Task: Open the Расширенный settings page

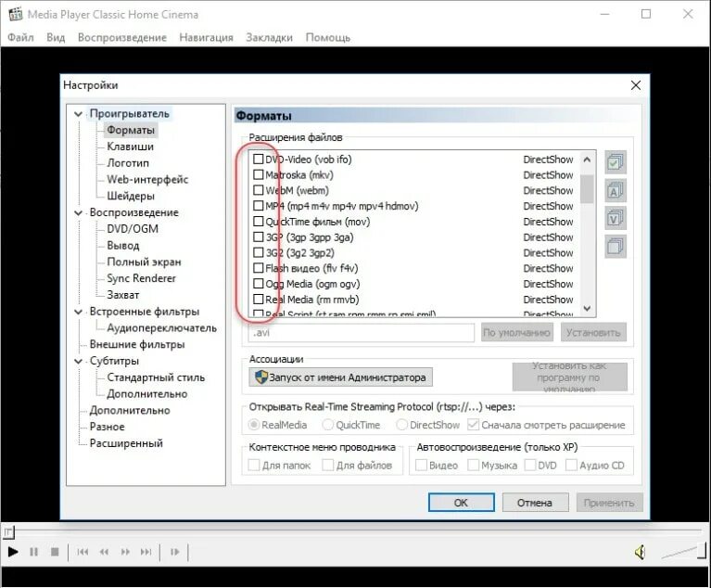Action: click(x=126, y=443)
